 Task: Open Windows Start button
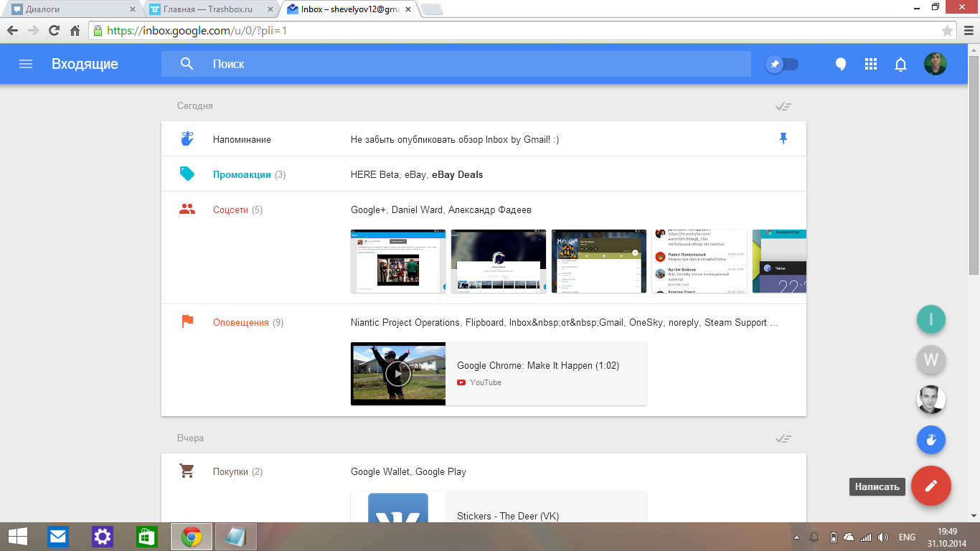[x=18, y=537]
